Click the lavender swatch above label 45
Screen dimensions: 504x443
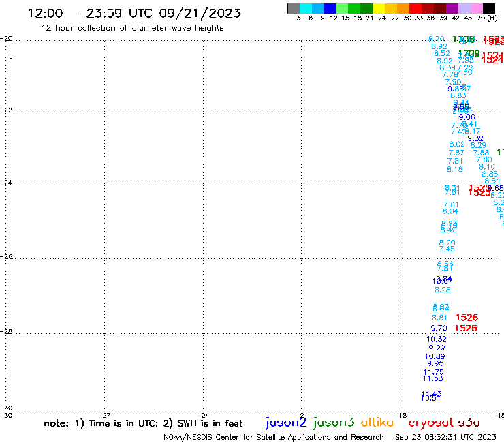tap(464, 9)
